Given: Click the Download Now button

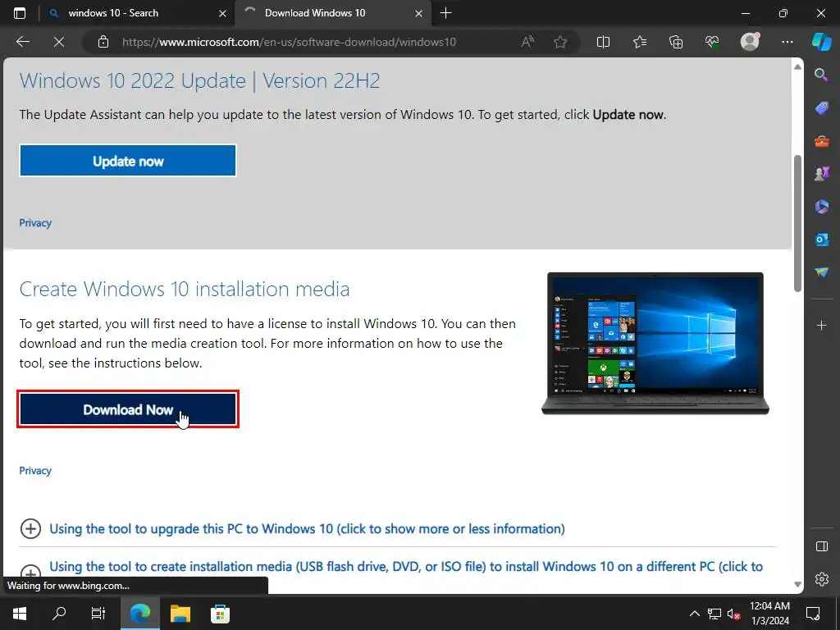Looking at the screenshot, I should 127,409.
